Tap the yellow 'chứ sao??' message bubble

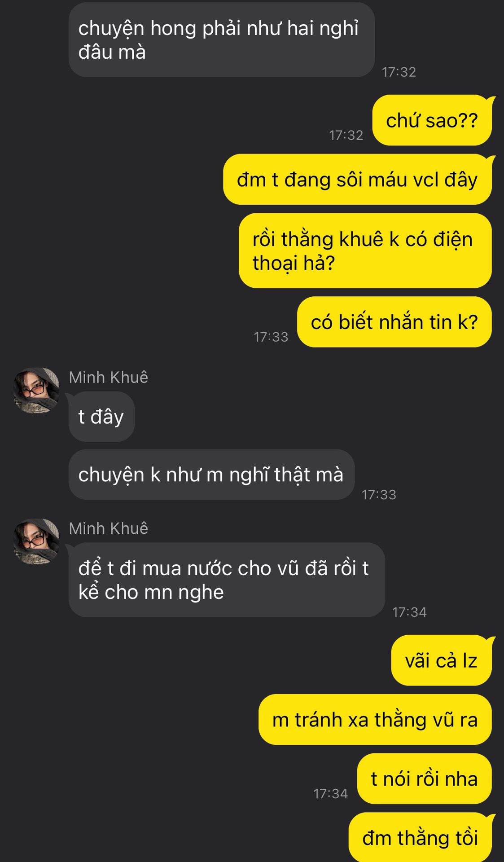point(432,120)
